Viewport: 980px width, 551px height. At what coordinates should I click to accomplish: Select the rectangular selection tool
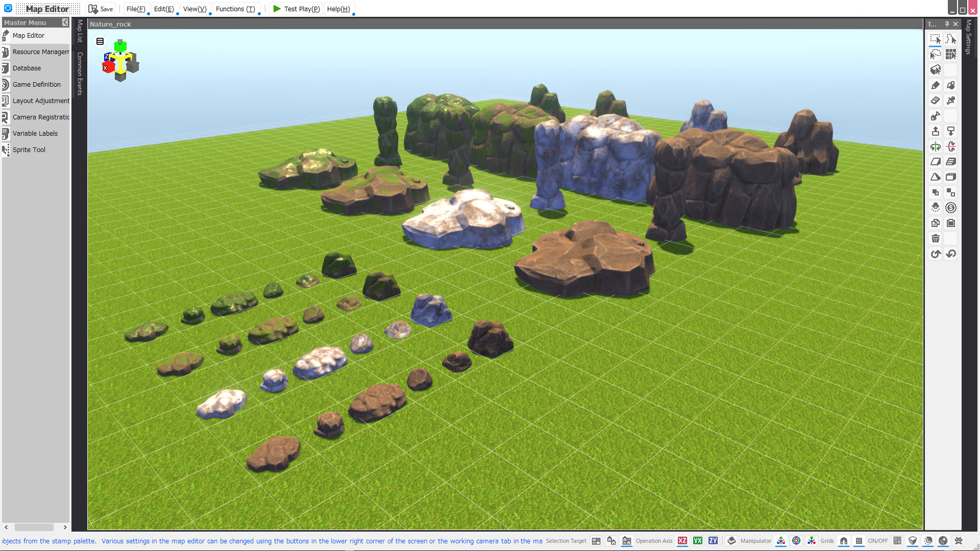click(x=935, y=38)
